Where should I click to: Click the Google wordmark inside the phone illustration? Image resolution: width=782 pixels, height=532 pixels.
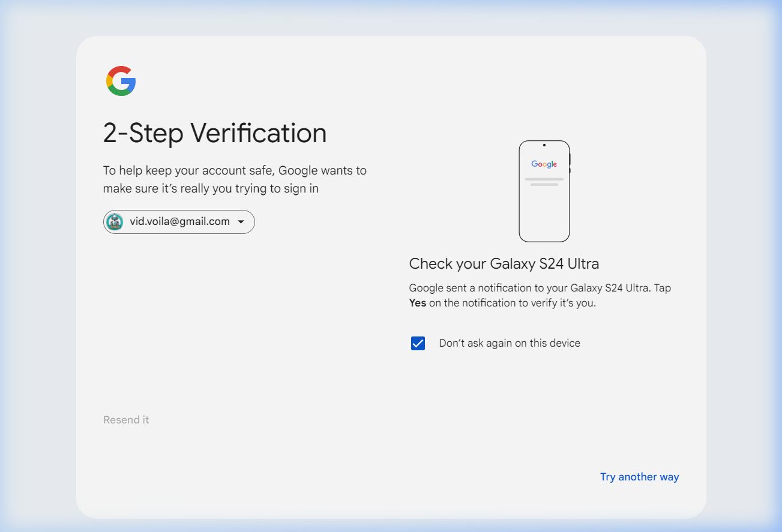click(544, 164)
